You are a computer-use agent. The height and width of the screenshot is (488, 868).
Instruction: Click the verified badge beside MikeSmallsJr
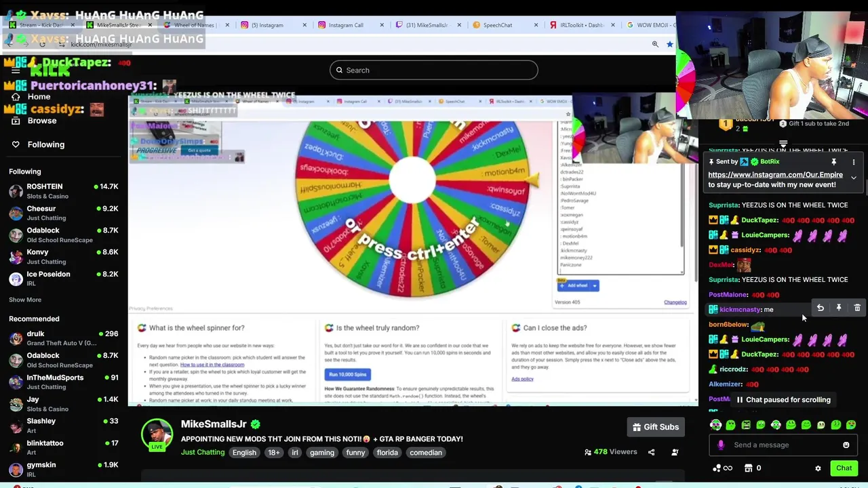(x=255, y=424)
